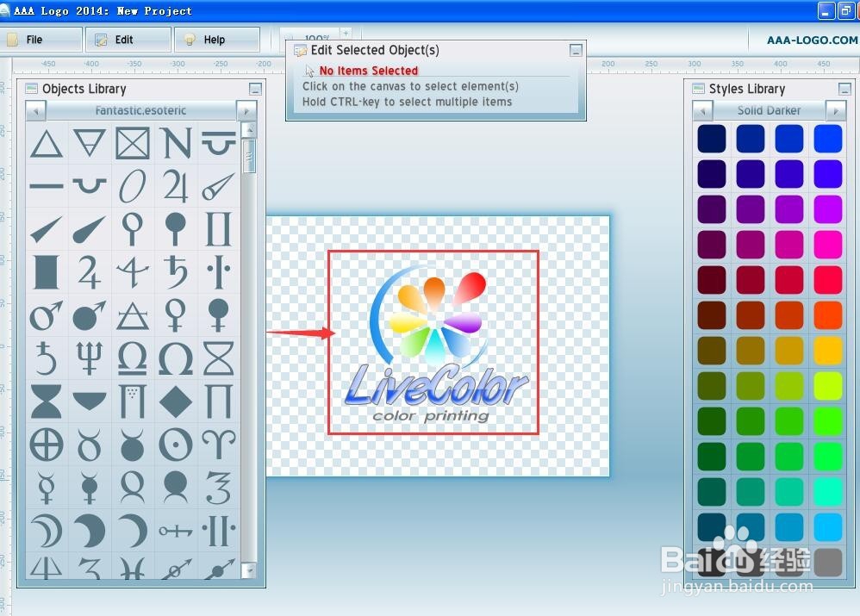Insert the outlined Venus female symbol

(x=176, y=315)
